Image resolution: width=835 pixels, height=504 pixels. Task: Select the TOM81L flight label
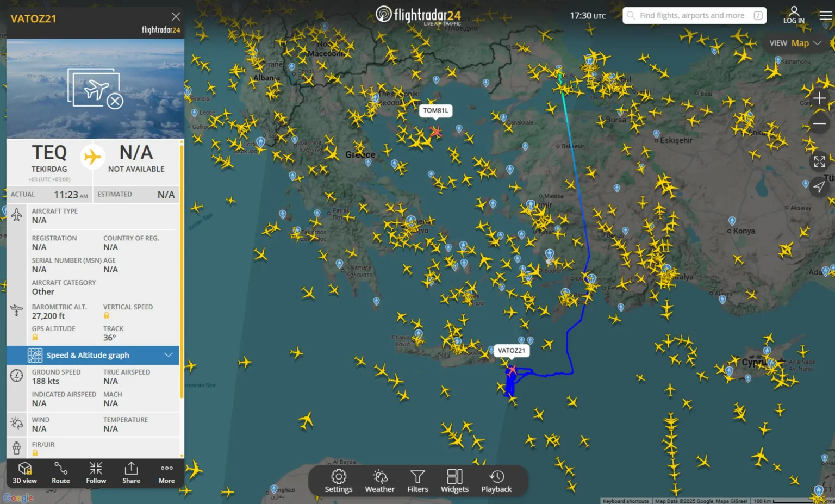tap(435, 110)
